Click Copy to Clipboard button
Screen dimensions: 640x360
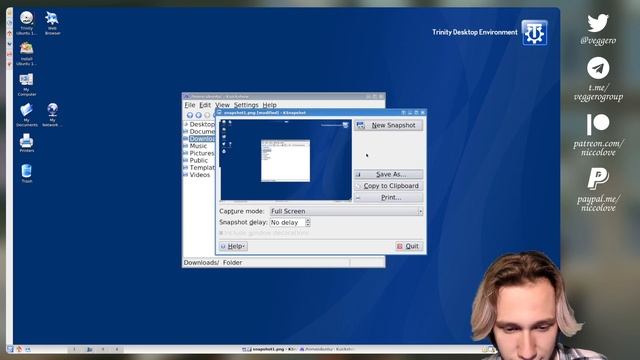coord(388,186)
